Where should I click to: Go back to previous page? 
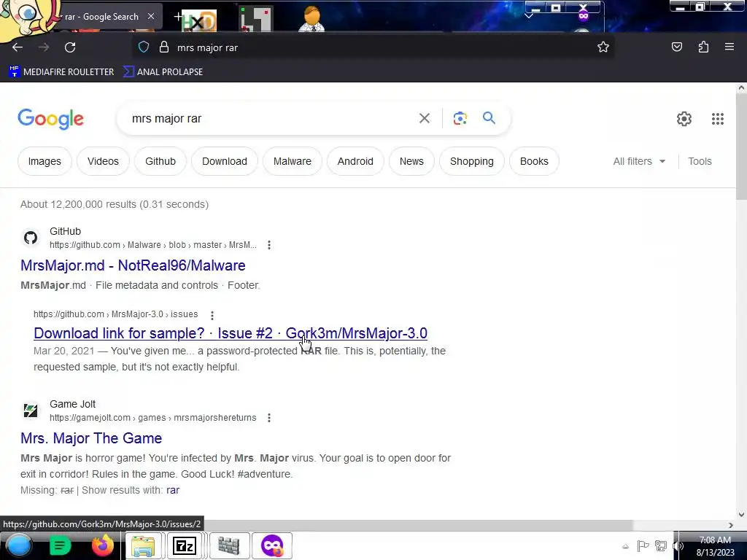point(18,47)
